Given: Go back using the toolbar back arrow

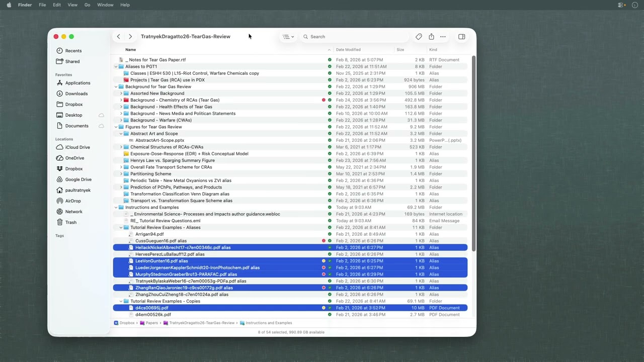Looking at the screenshot, I should click(x=118, y=37).
